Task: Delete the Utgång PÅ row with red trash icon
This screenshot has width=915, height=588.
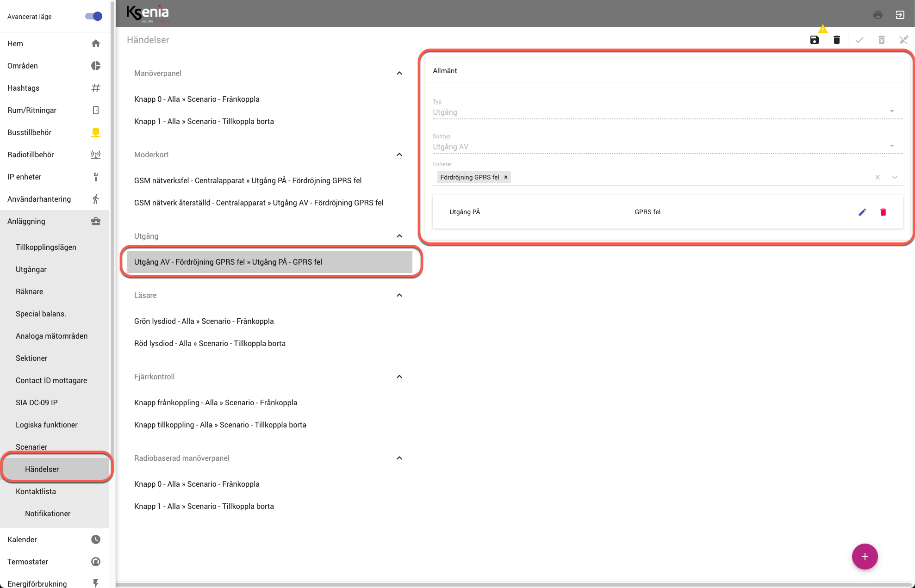Action: [x=883, y=212]
